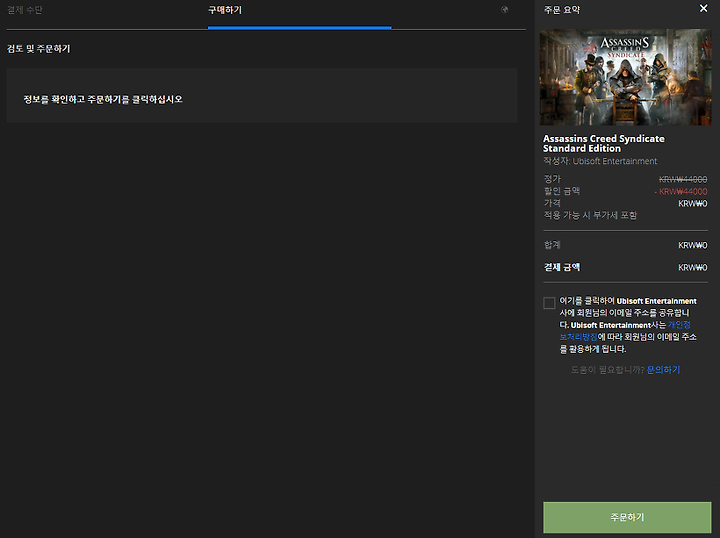Click the 결제 금액 label

click(562, 267)
